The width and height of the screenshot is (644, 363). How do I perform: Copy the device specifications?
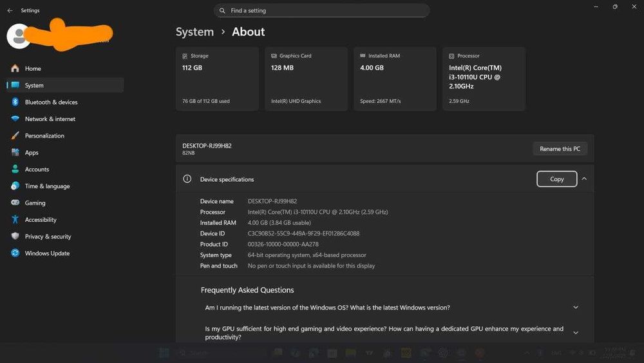point(556,179)
